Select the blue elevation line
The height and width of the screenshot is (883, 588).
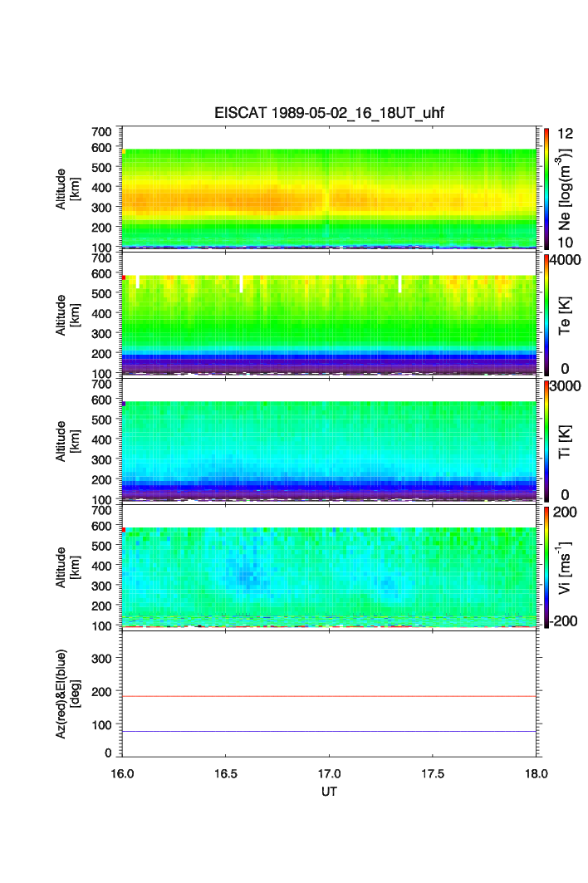point(331,731)
